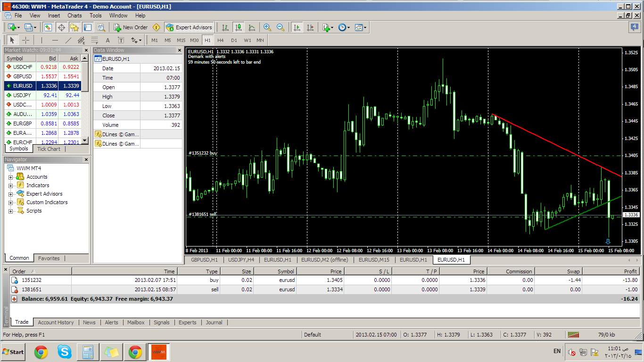
Task: Expand the Custom Indicators tree node
Action: [x=11, y=203]
